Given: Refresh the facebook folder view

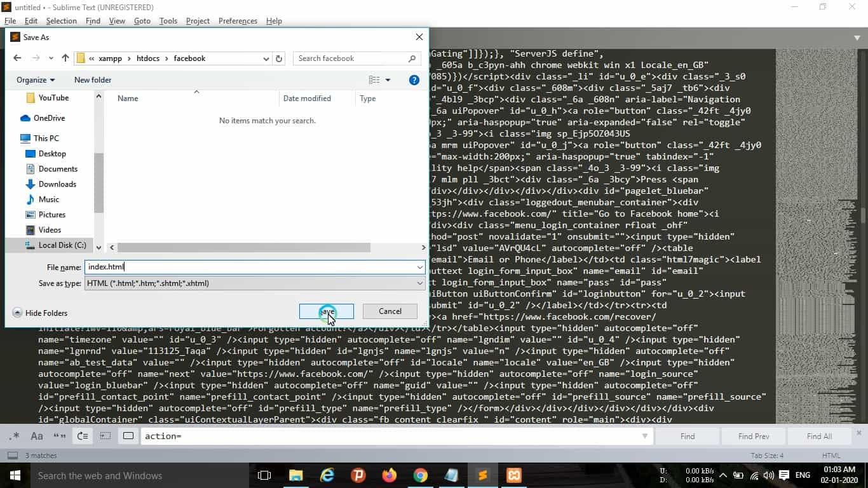Looking at the screenshot, I should coord(278,58).
